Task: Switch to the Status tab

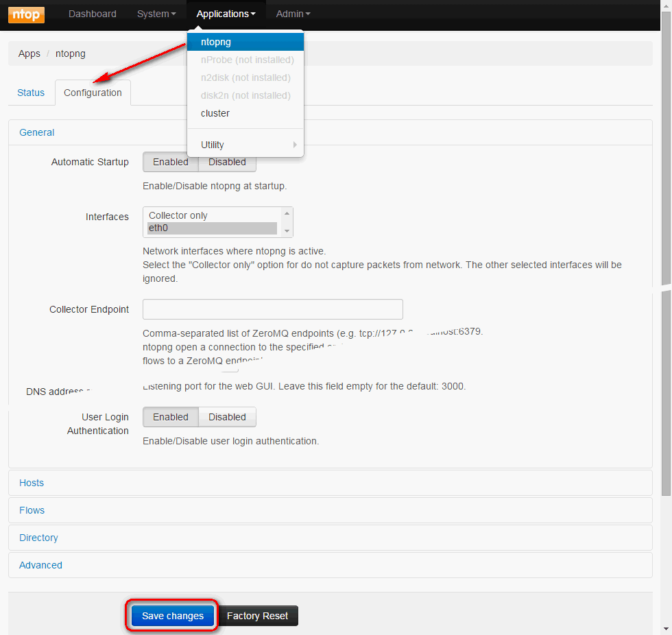Action: (31, 93)
